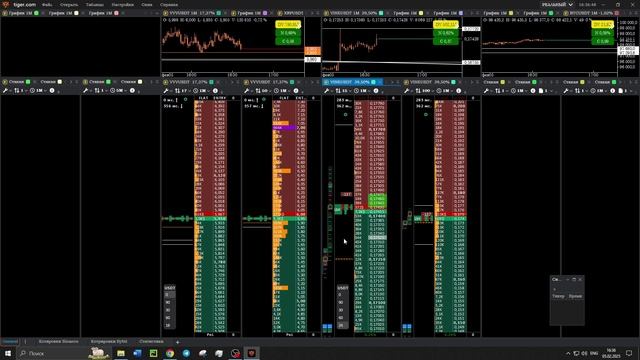
Task: Toggle green link square on first Стакан tab
Action: click(28, 82)
